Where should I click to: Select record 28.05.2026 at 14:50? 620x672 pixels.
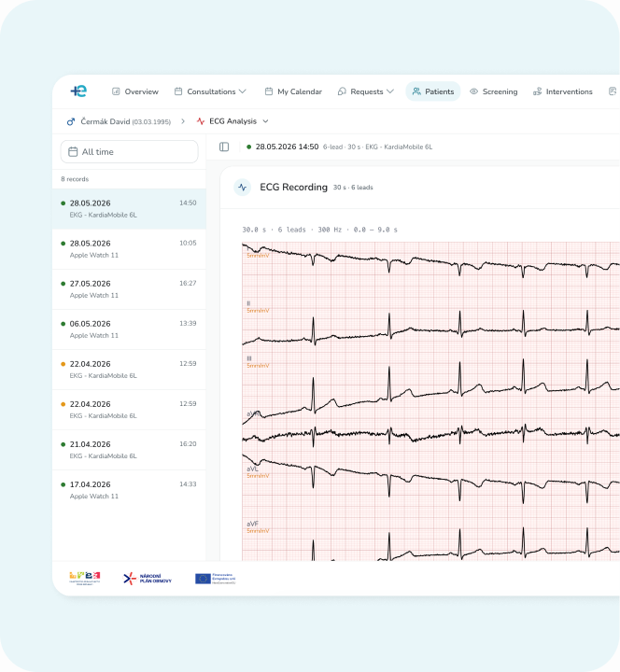point(129,209)
